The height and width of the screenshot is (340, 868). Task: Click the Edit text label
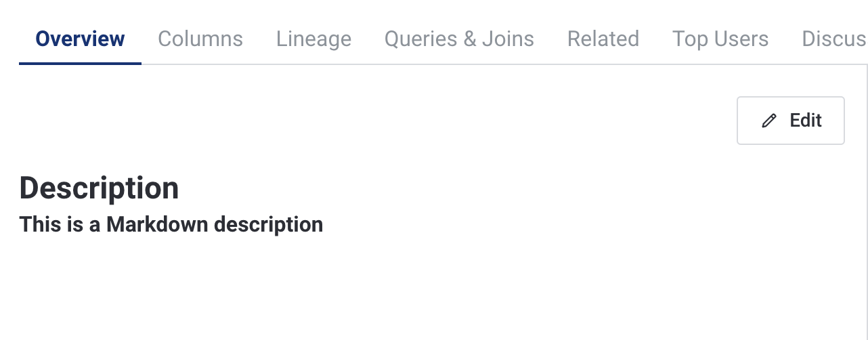click(806, 121)
